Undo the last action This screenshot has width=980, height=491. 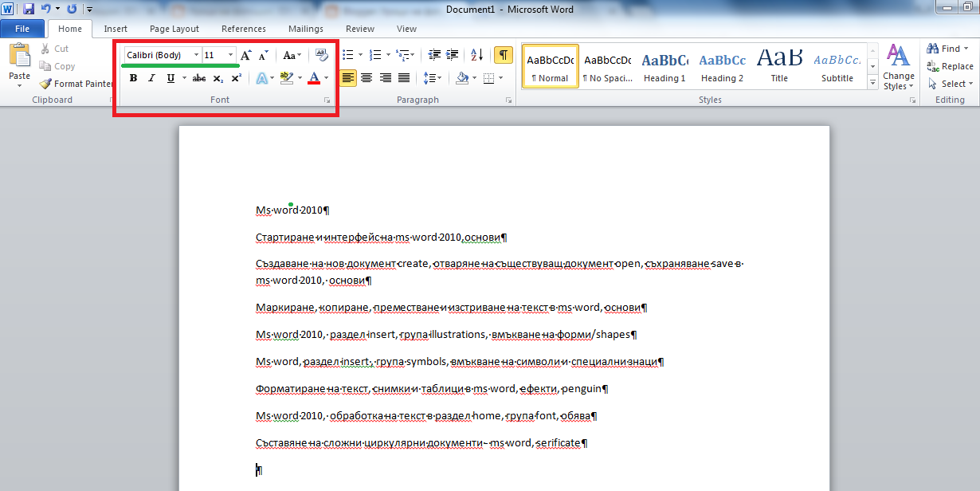46,9
